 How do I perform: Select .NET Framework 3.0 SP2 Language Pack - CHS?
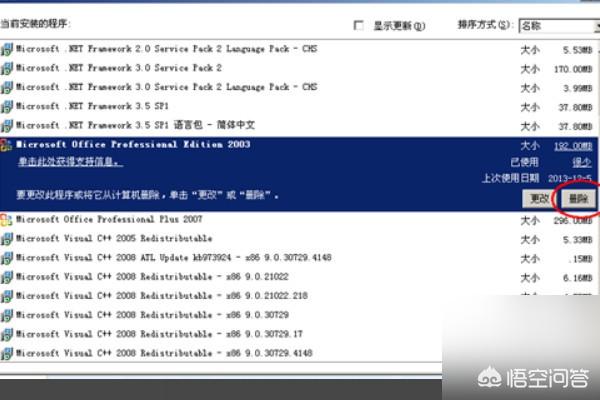[x=167, y=87]
